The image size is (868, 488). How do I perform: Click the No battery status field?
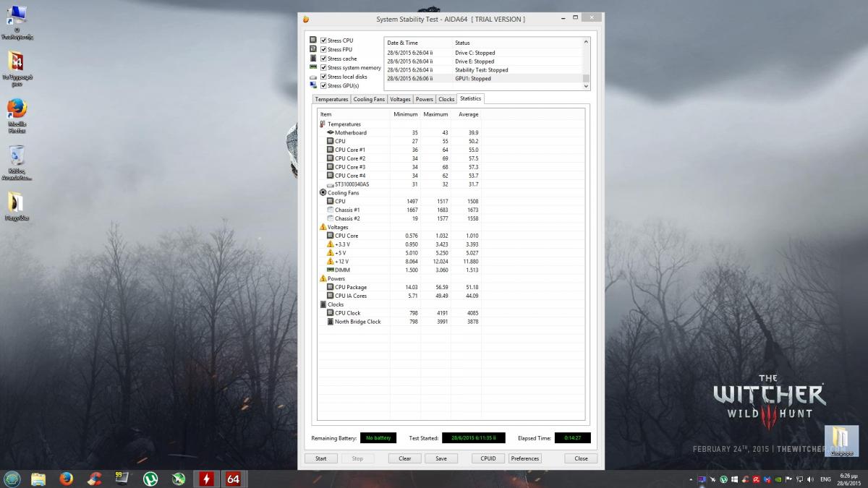378,438
